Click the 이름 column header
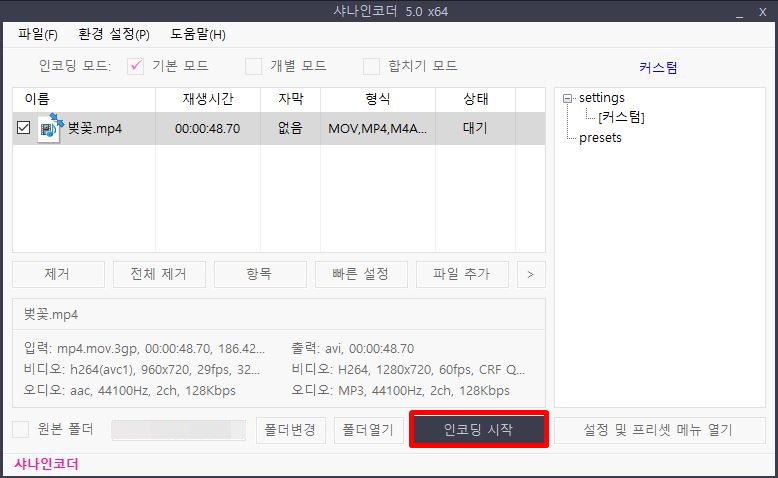Screen dimensions: 778x478 [84, 99]
